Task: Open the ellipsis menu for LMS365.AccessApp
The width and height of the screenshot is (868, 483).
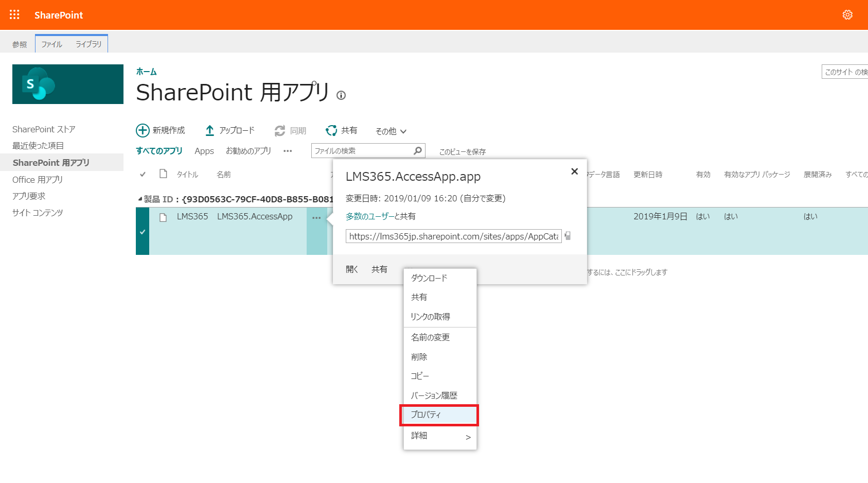Action: [316, 218]
